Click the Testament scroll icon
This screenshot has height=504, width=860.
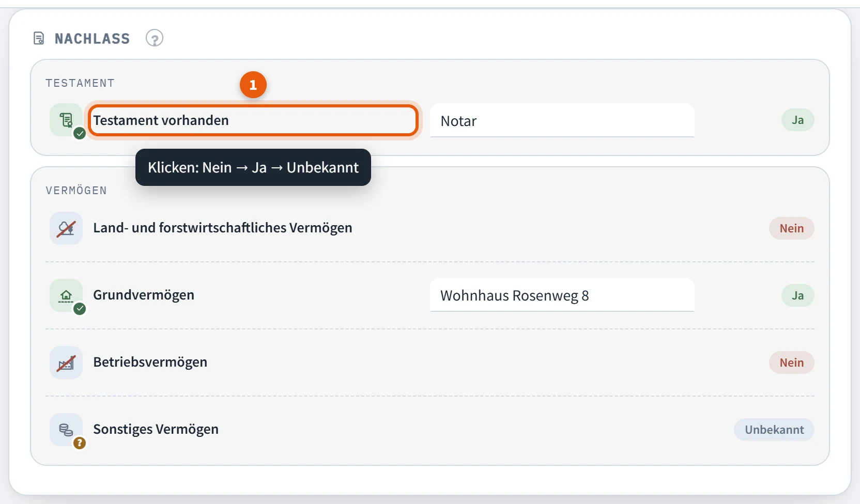(66, 120)
